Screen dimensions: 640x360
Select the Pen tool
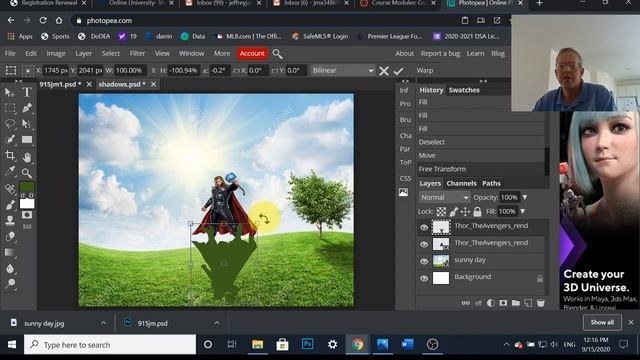tap(27, 108)
